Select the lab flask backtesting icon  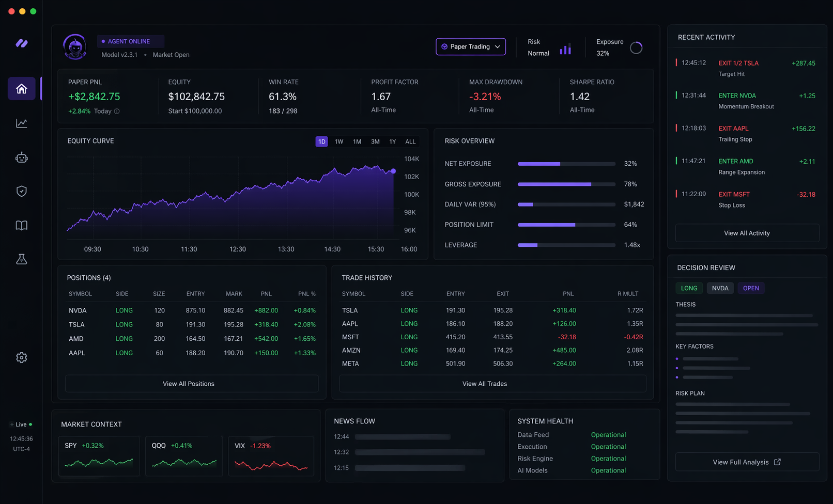tap(21, 259)
